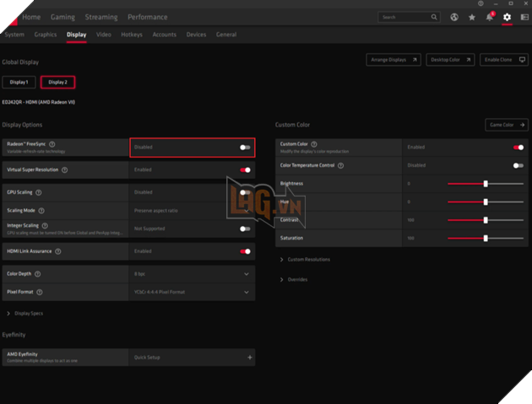532x404 pixels.
Task: Click the favorites star icon
Action: (472, 17)
